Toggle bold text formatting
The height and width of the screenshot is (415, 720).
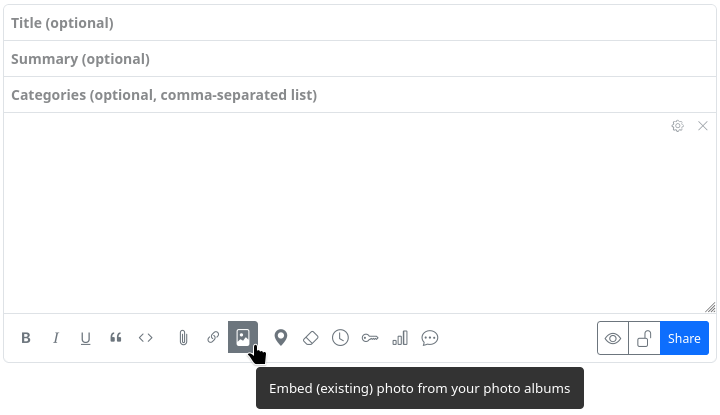[x=26, y=338]
